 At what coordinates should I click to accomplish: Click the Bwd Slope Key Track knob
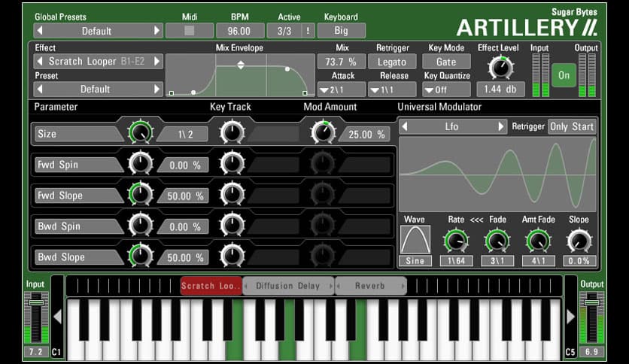click(232, 256)
